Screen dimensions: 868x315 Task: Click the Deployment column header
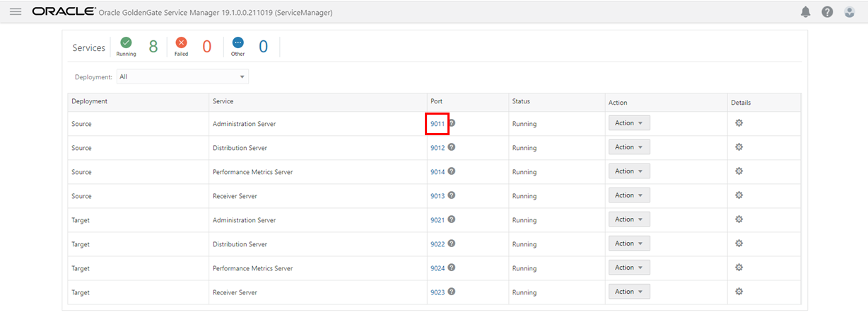(90, 102)
